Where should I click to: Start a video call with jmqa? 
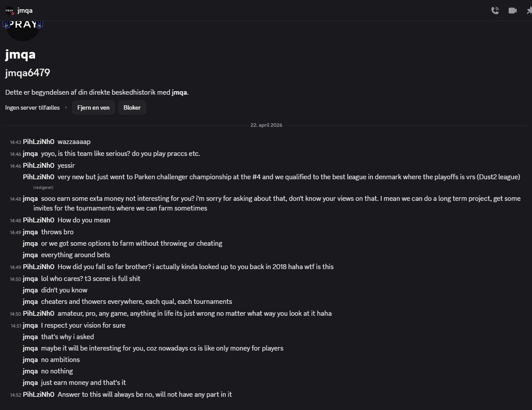tap(513, 11)
